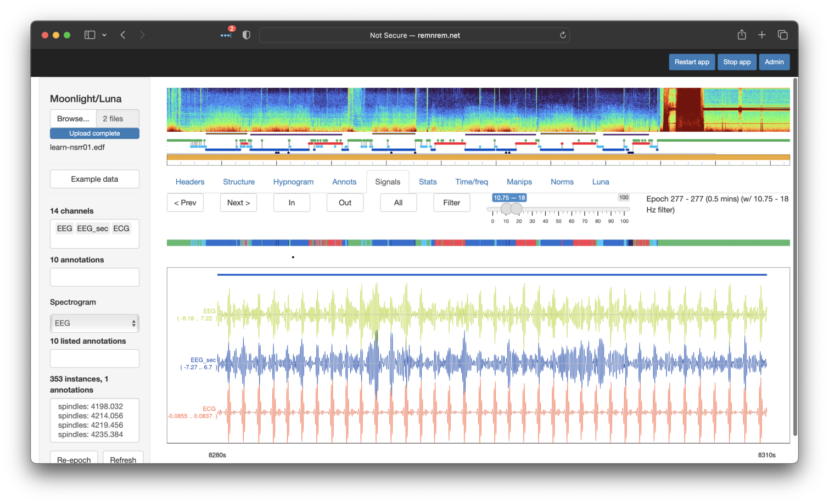Click the Filter button

point(451,203)
